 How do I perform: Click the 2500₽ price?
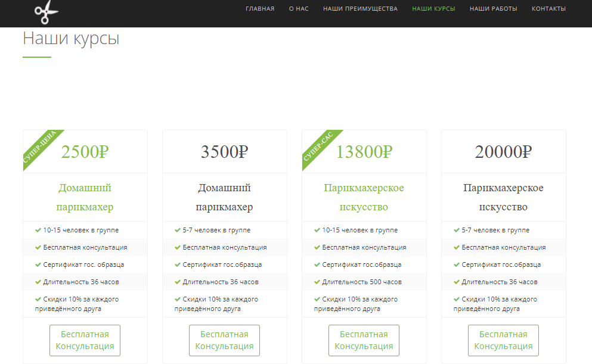(x=85, y=152)
